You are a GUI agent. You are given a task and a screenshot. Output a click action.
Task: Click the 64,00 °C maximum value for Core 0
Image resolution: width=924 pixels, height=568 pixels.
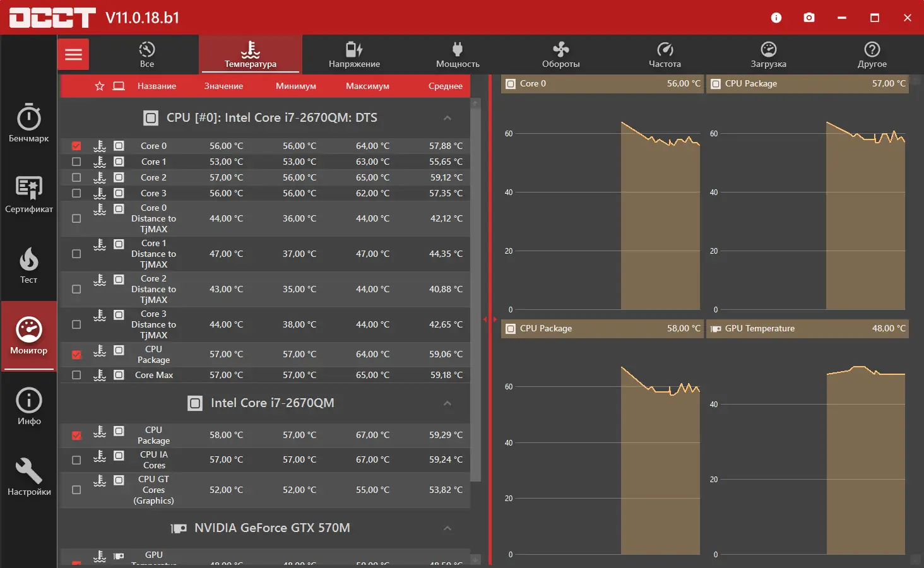pos(372,146)
